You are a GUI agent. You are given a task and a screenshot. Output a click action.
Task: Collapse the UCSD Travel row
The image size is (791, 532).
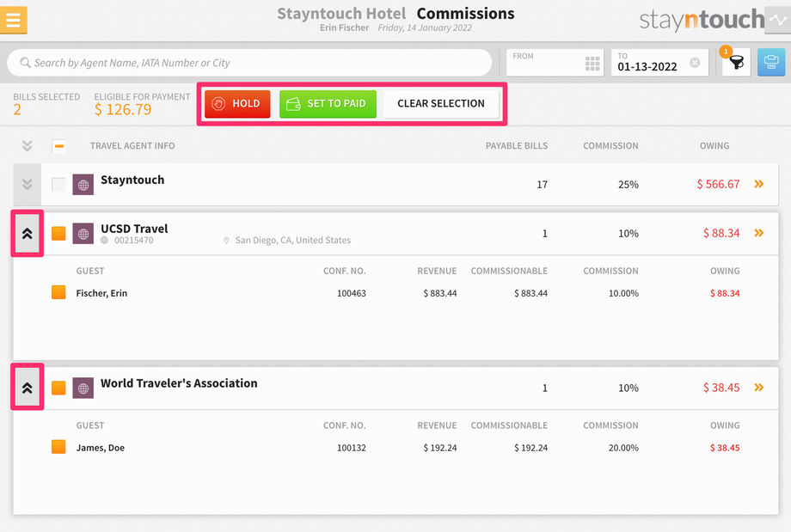28,234
